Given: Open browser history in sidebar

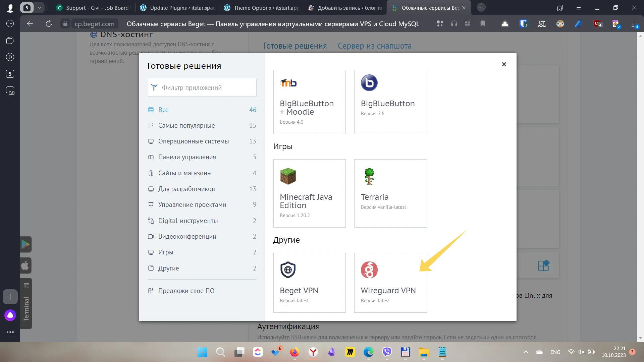Looking at the screenshot, I should pyautogui.click(x=10, y=23).
